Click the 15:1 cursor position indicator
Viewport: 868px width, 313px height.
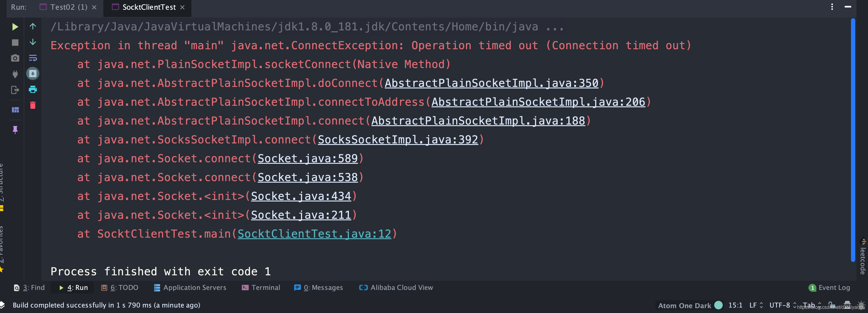pyautogui.click(x=735, y=305)
